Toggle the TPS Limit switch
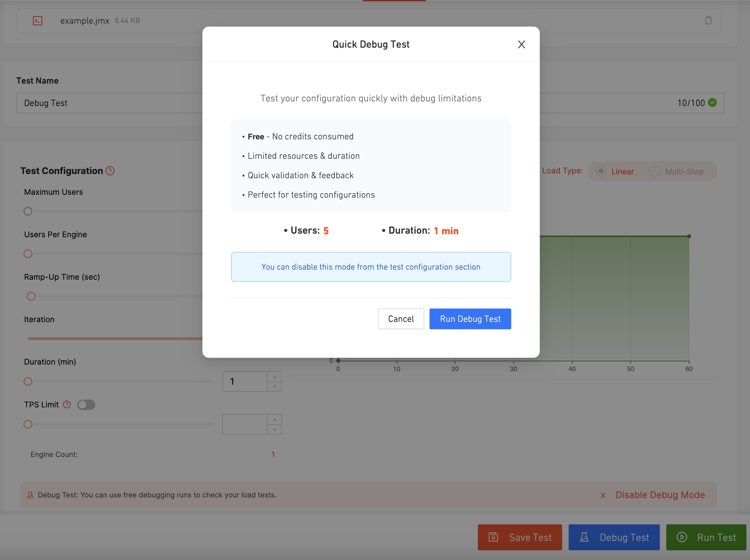This screenshot has width=750, height=560. (86, 404)
